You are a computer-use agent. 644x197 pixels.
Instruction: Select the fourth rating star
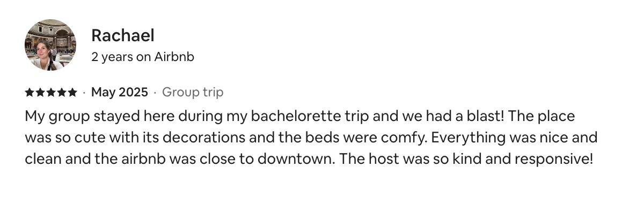[62, 93]
